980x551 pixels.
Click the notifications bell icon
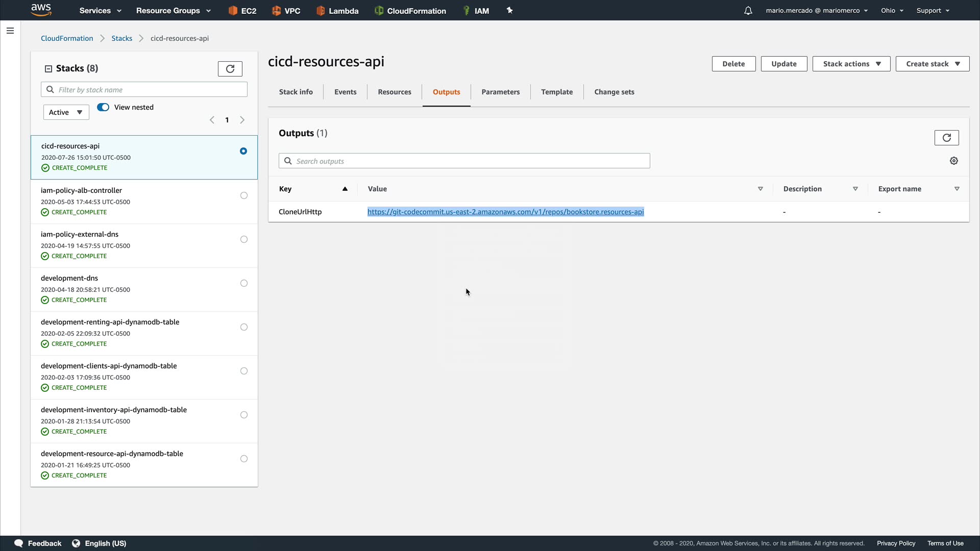coord(748,11)
